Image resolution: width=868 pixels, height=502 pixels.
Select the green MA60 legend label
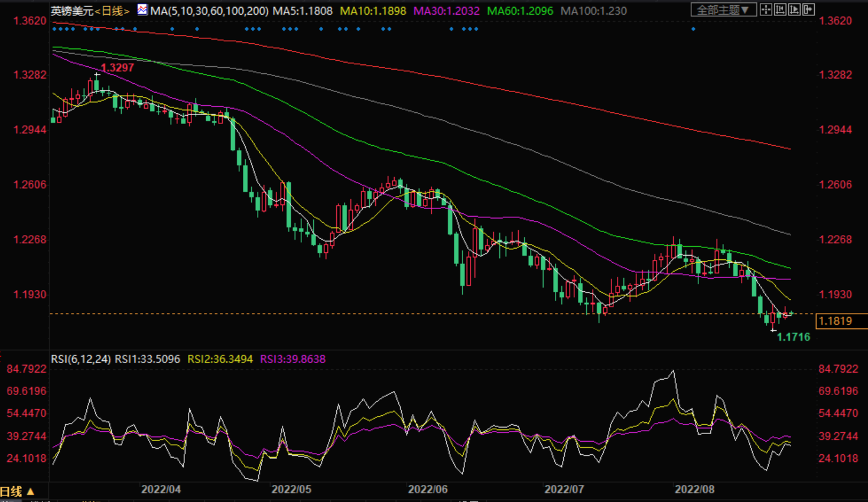(x=519, y=11)
